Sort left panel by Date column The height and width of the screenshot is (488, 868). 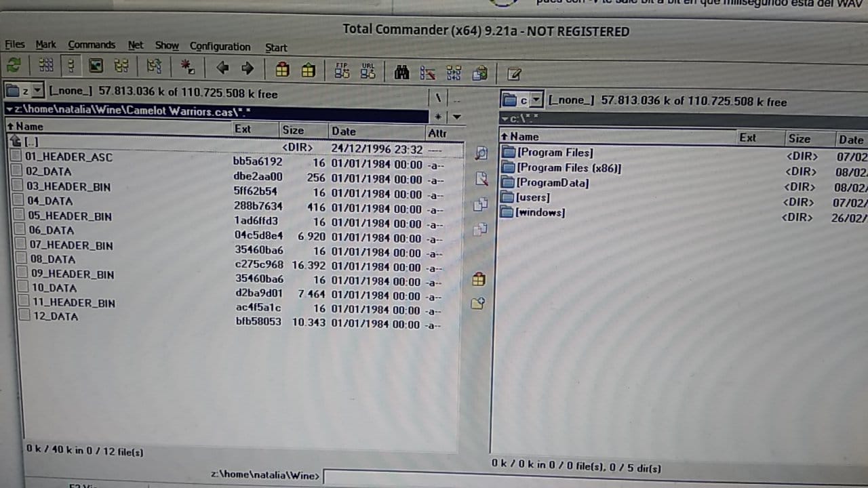click(x=377, y=131)
